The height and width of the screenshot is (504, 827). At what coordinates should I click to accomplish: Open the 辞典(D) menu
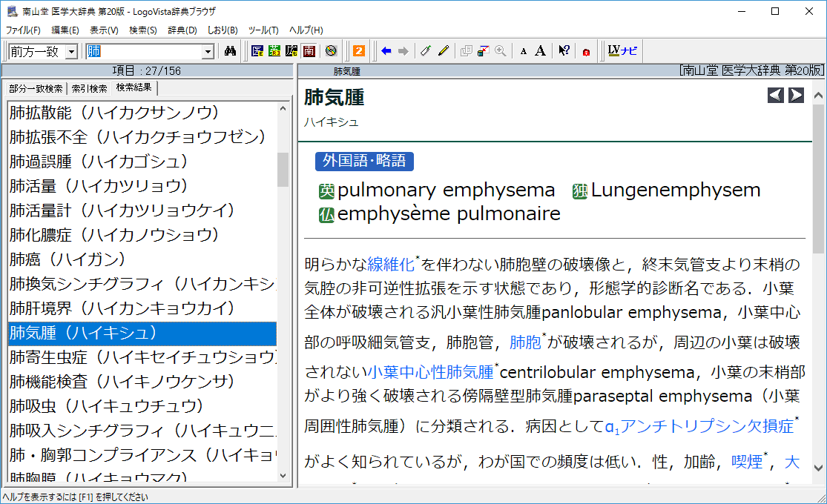coord(182,30)
